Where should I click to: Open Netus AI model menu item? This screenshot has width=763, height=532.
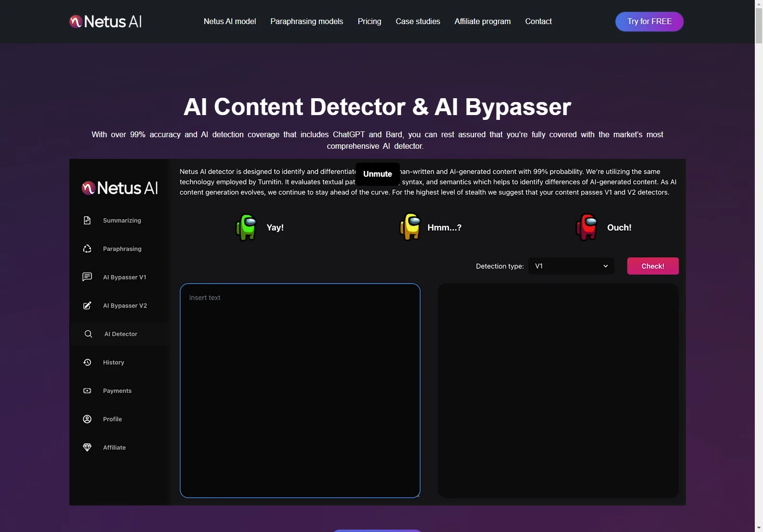(230, 22)
